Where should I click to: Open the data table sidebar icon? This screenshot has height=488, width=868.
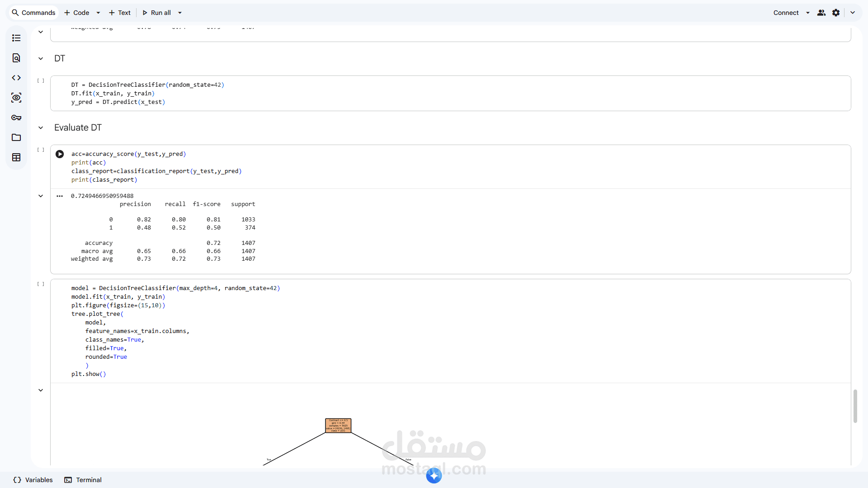coord(16,157)
